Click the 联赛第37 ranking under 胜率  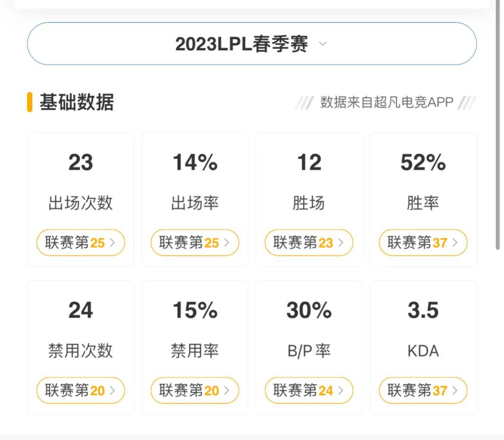pyautogui.click(x=423, y=242)
